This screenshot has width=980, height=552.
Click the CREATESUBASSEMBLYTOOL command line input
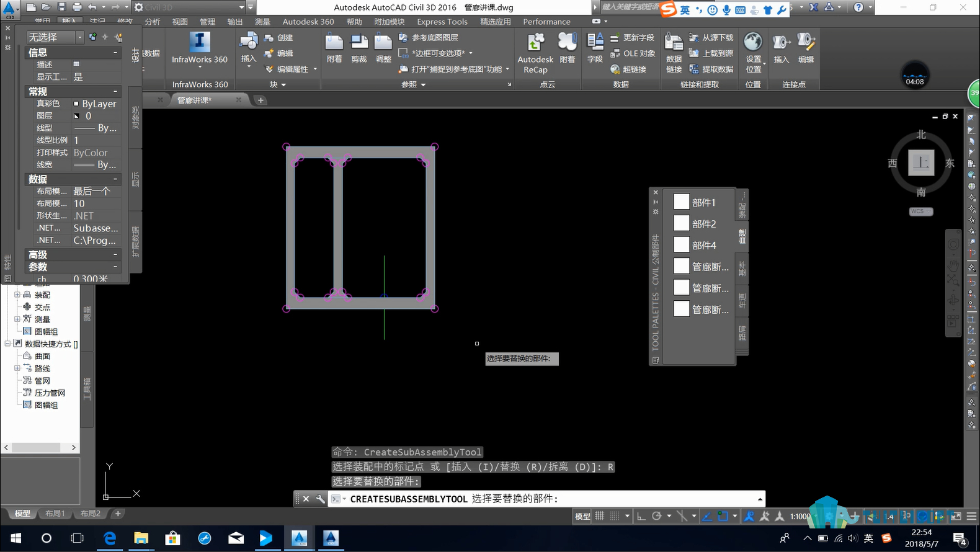[552, 499]
